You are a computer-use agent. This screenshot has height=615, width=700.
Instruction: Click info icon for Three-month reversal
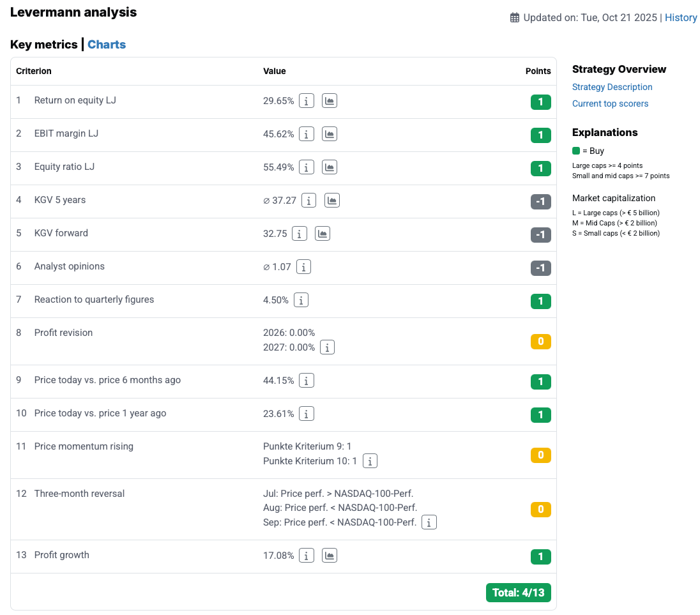429,522
